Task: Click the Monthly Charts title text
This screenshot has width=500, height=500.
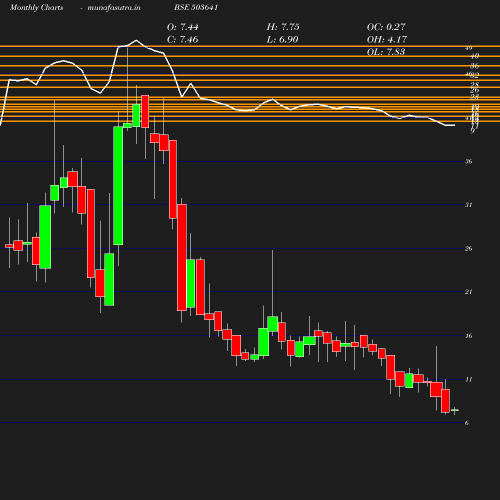Action: coord(36,8)
